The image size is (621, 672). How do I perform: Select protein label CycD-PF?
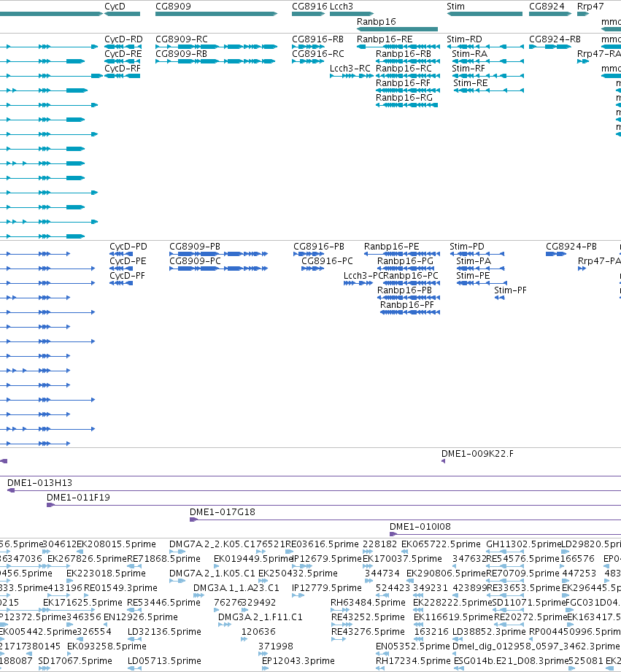point(127,276)
